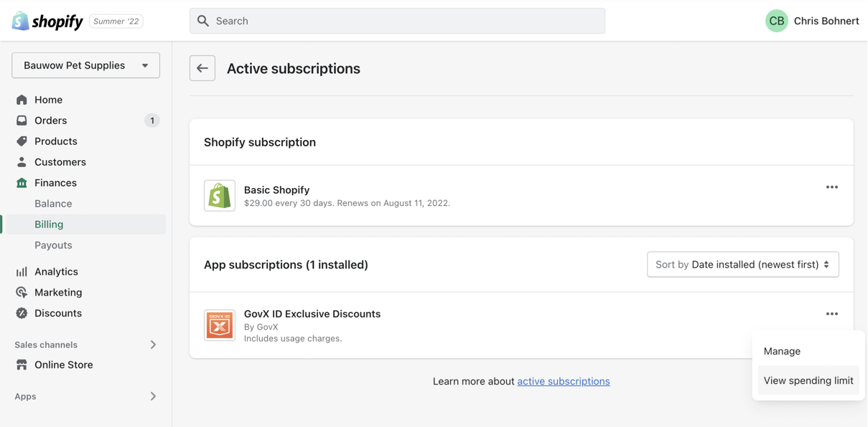The height and width of the screenshot is (427, 868).
Task: Open Discounts in the sidebar
Action: coord(58,314)
